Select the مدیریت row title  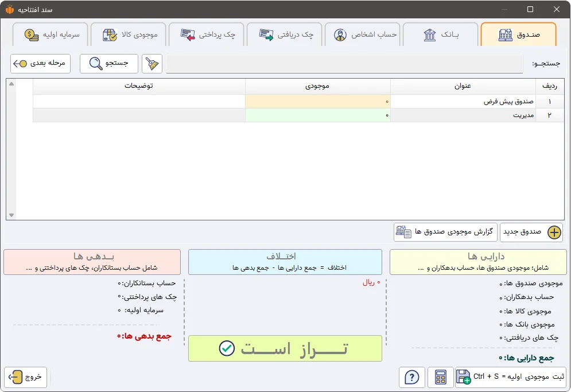click(463, 115)
